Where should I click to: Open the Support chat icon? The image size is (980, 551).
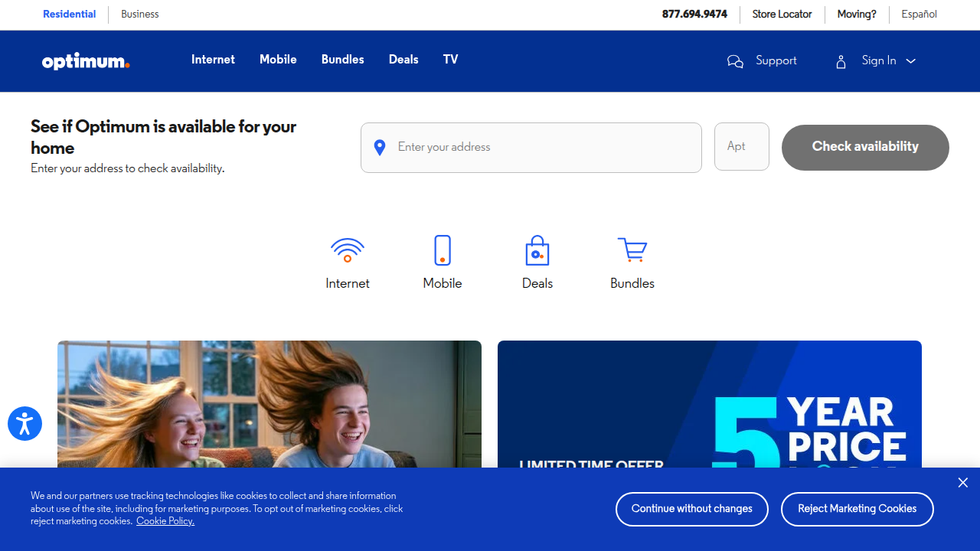click(x=735, y=61)
